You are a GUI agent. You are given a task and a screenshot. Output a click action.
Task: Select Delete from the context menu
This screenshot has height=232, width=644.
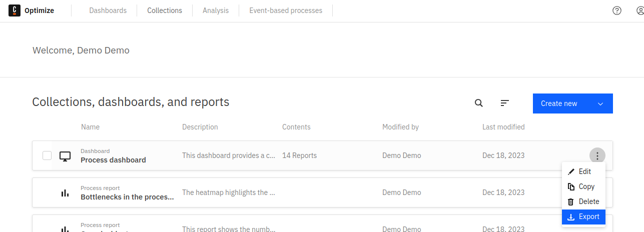(588, 201)
